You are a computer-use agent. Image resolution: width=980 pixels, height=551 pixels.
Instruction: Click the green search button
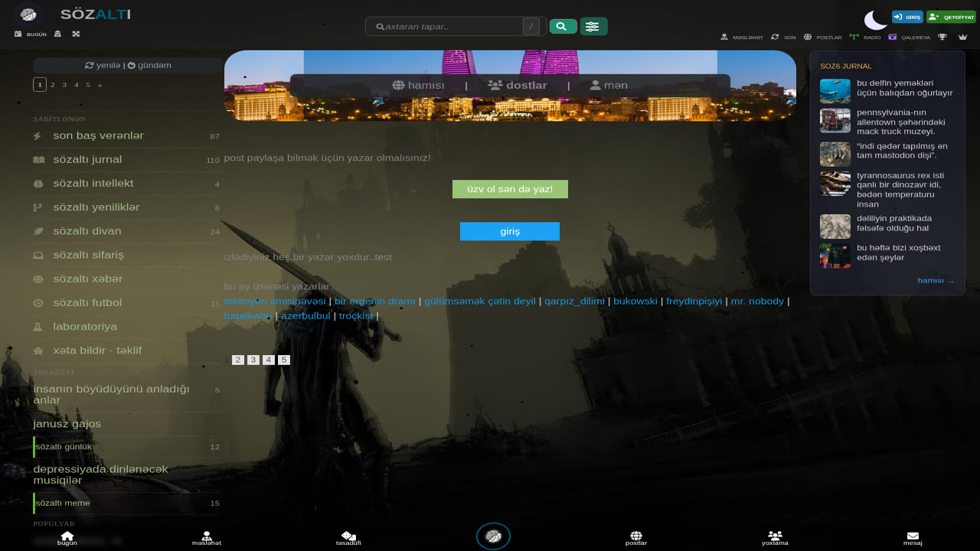pyautogui.click(x=563, y=27)
